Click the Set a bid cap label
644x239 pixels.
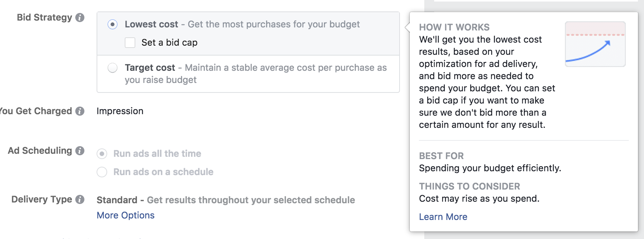click(170, 43)
